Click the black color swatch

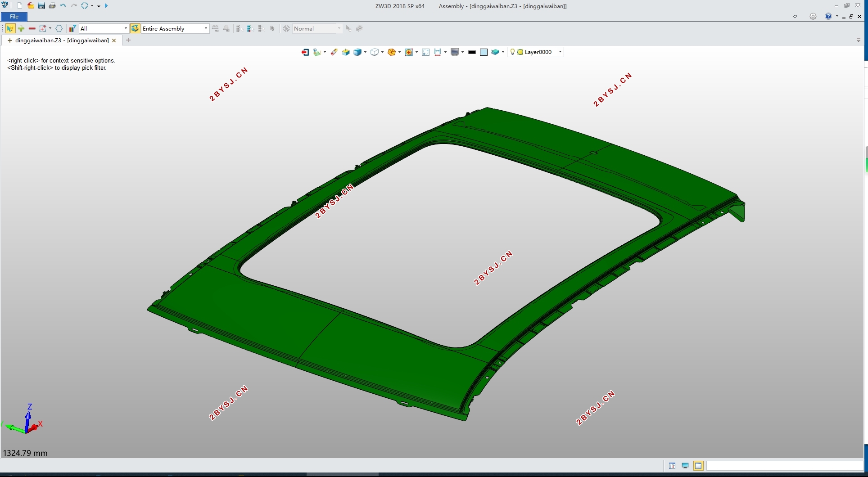(x=472, y=52)
